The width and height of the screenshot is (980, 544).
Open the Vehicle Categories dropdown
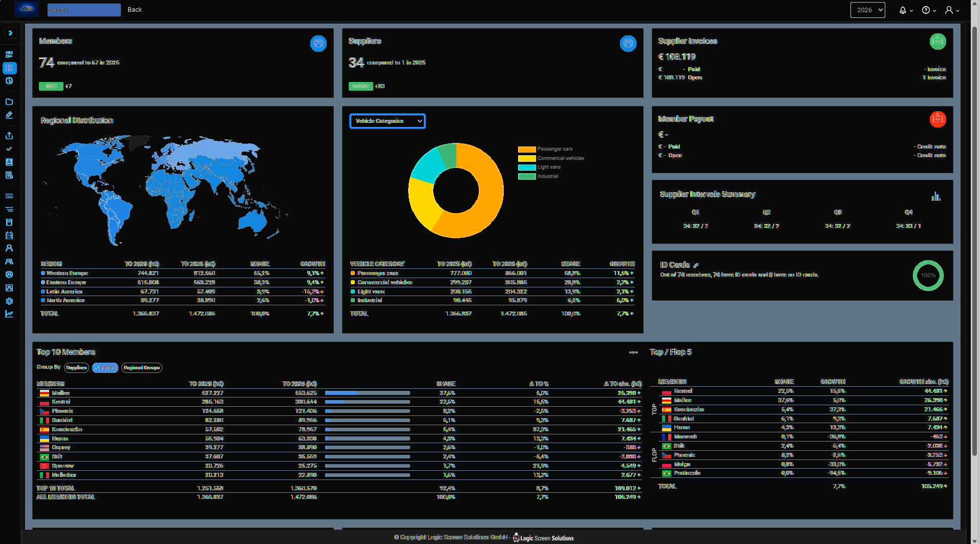tap(388, 121)
